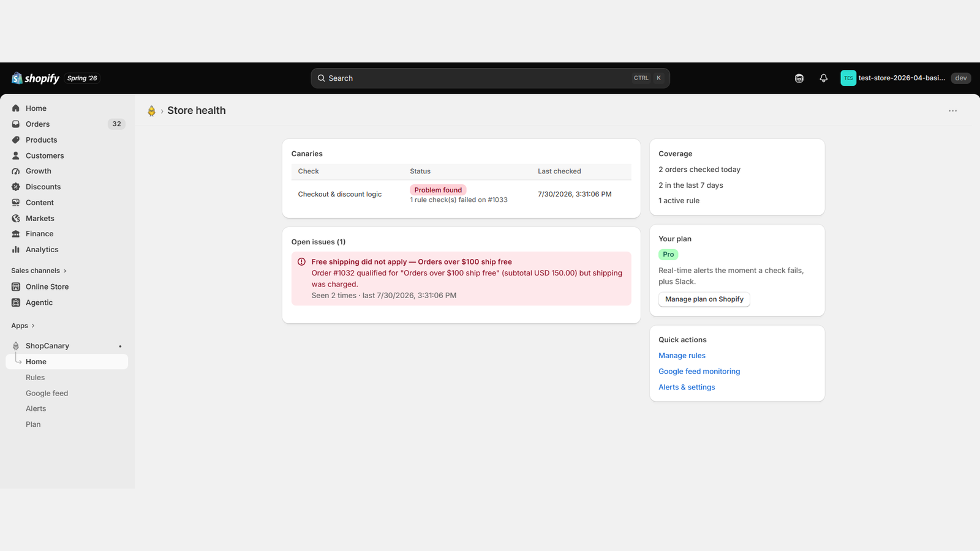Focus the Search field

click(490, 78)
